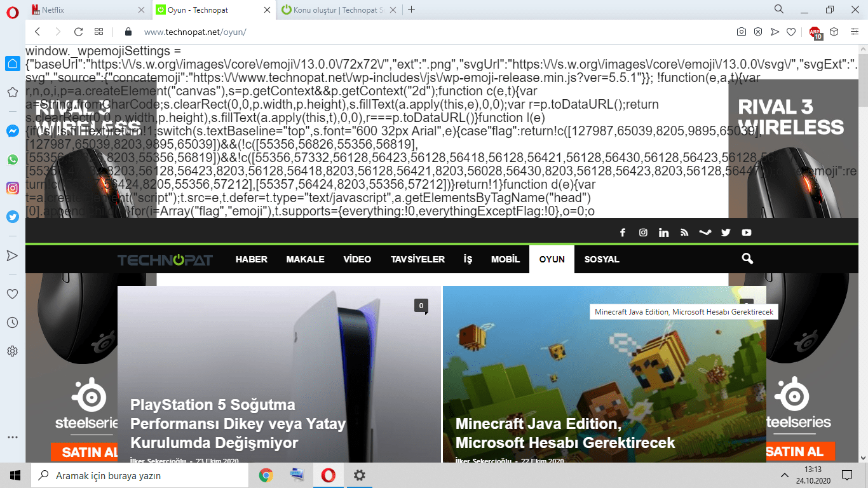Click the PlayStation article comment count

pyautogui.click(x=421, y=306)
